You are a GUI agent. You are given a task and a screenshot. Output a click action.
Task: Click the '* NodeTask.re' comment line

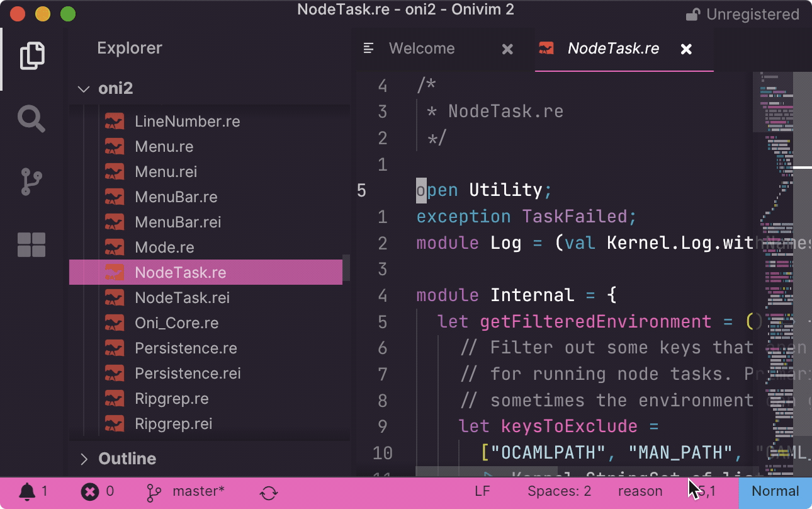(x=495, y=112)
